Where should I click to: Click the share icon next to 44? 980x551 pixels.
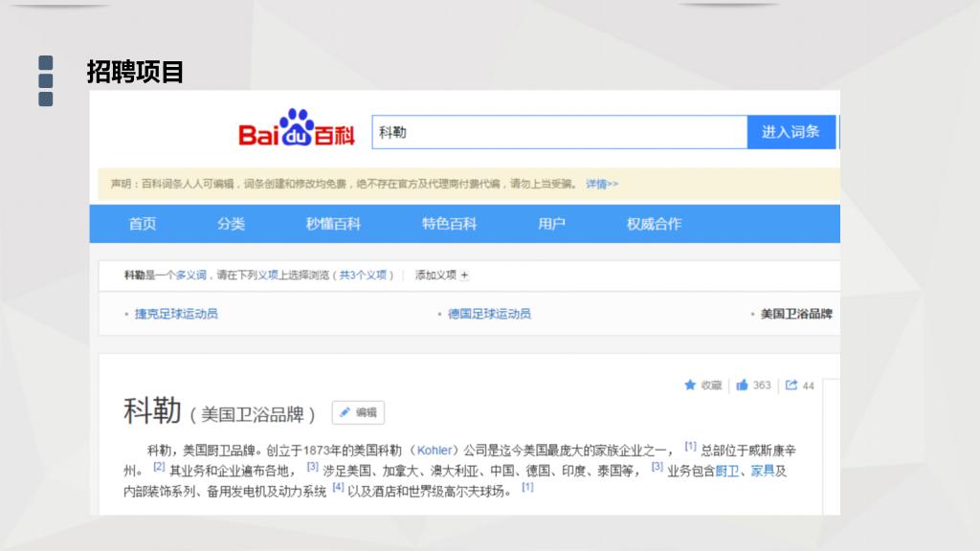791,386
